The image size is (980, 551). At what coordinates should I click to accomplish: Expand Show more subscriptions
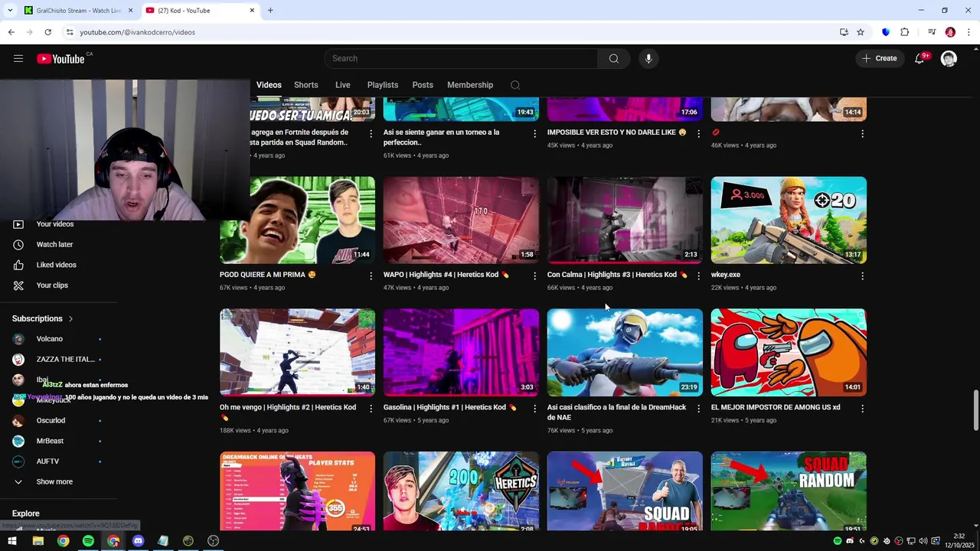click(x=54, y=482)
